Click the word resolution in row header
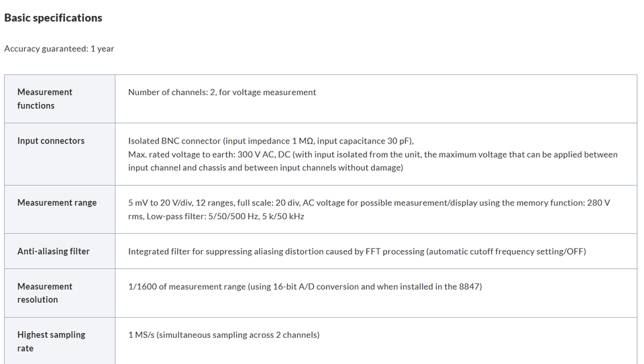 point(38,300)
